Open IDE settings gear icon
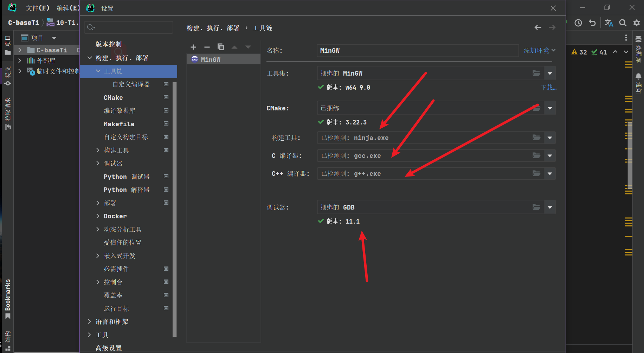 tap(637, 23)
